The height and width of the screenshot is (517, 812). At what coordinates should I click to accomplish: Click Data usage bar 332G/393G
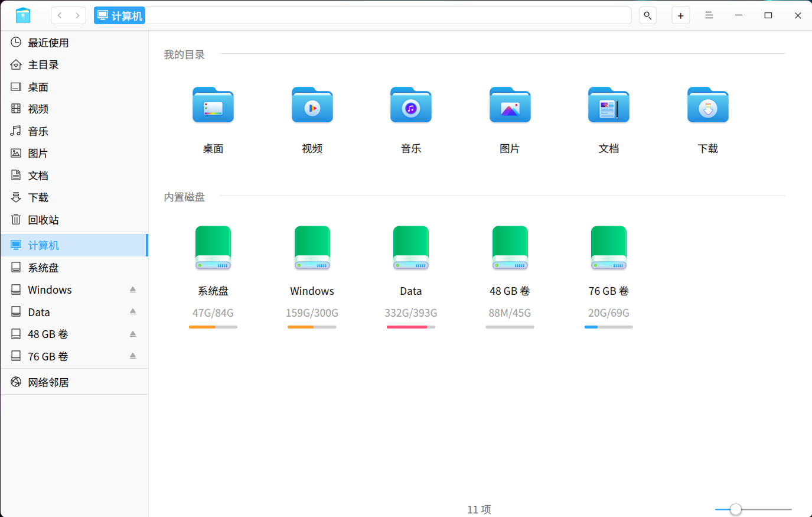pos(411,327)
